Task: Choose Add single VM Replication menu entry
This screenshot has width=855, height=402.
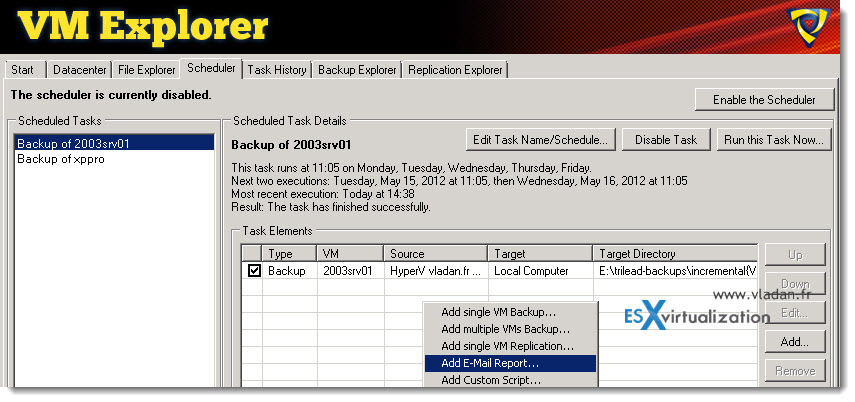Action: [510, 346]
